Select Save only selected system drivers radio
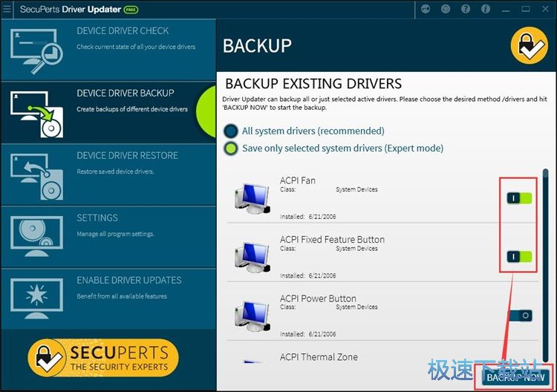Image resolution: width=557 pixels, height=392 pixels. click(x=231, y=148)
